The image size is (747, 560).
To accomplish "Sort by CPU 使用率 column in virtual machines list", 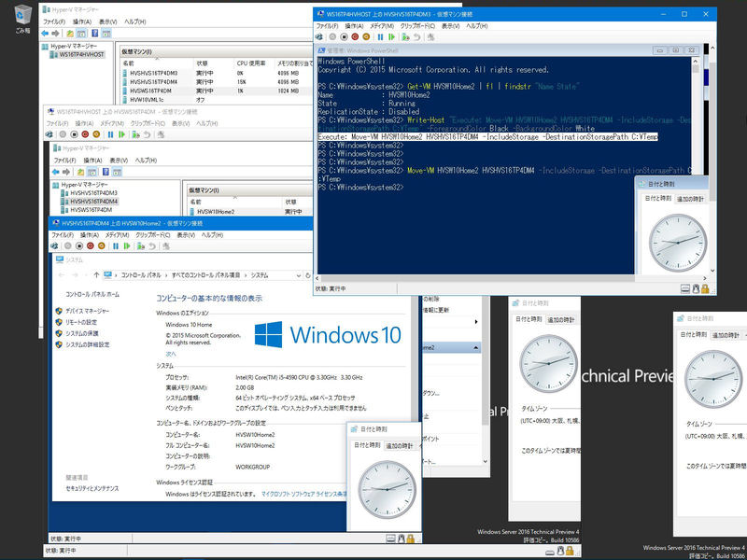I will pos(251,63).
